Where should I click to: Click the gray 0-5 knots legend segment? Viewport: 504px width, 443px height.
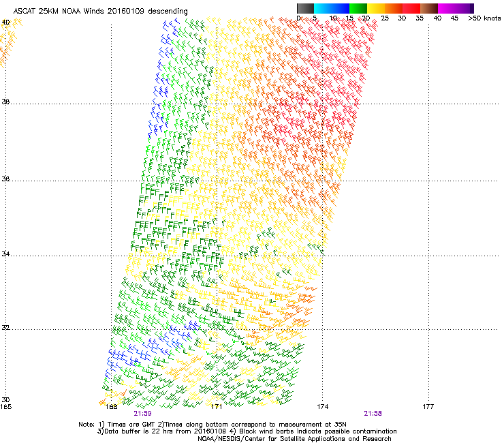click(x=305, y=8)
